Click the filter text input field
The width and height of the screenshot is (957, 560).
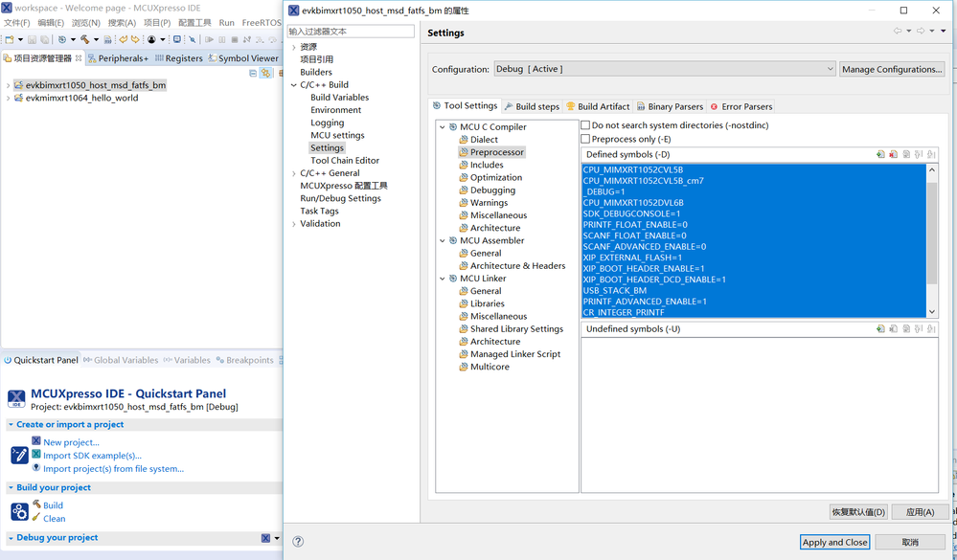point(351,32)
